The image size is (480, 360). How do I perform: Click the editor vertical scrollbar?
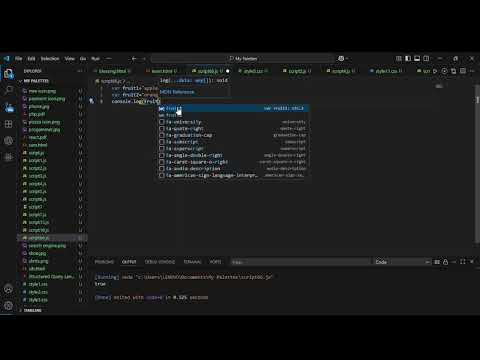[477, 163]
